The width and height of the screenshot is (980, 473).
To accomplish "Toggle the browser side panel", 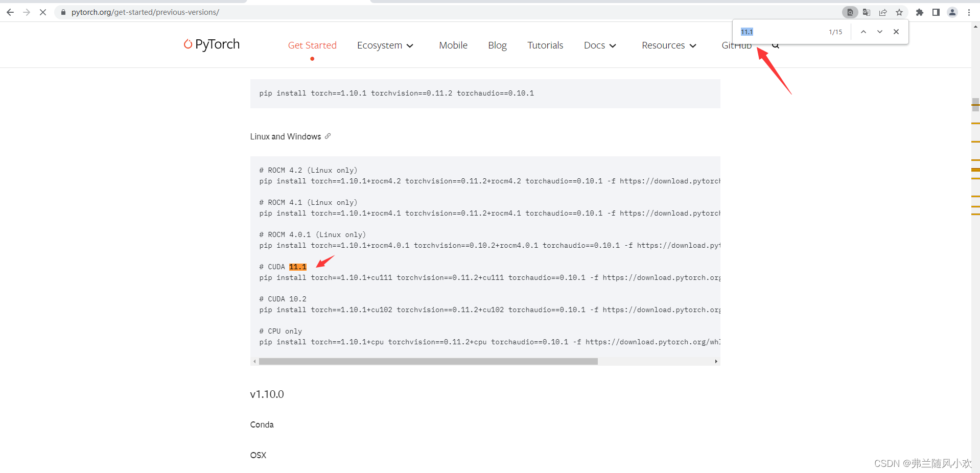I will coord(936,12).
